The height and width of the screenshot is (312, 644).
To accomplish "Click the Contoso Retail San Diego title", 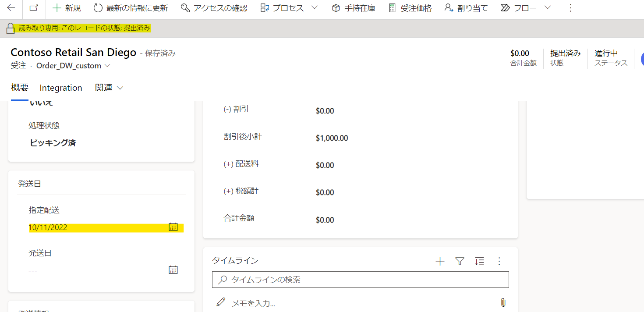I will tap(74, 53).
